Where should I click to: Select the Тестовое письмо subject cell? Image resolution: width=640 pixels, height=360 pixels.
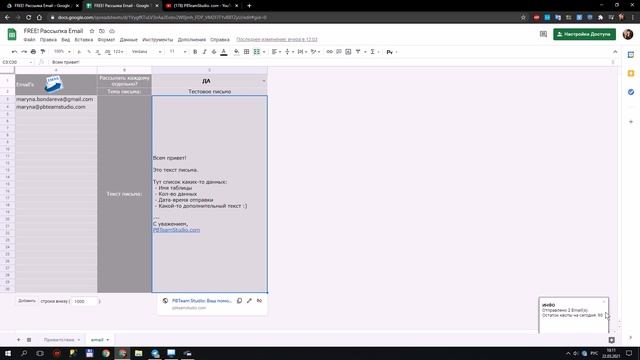point(210,91)
